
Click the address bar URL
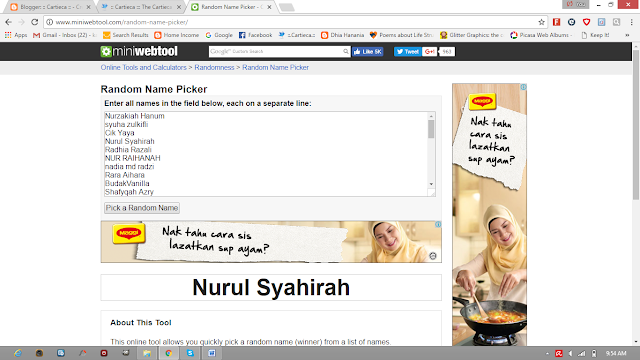(122, 22)
